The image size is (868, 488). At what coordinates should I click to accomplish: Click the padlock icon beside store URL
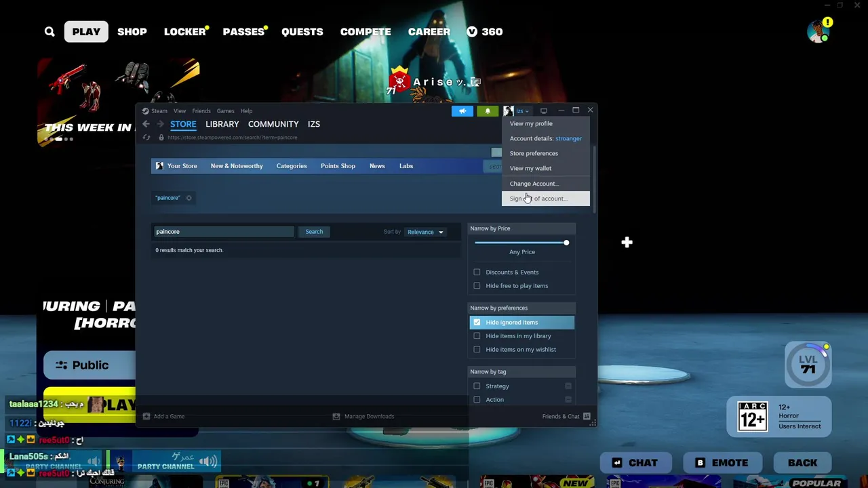point(161,138)
